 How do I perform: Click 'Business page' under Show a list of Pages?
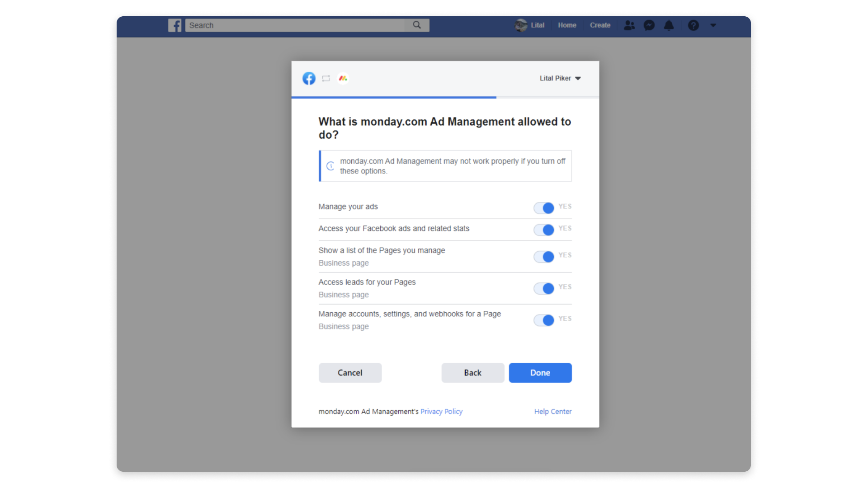(344, 263)
